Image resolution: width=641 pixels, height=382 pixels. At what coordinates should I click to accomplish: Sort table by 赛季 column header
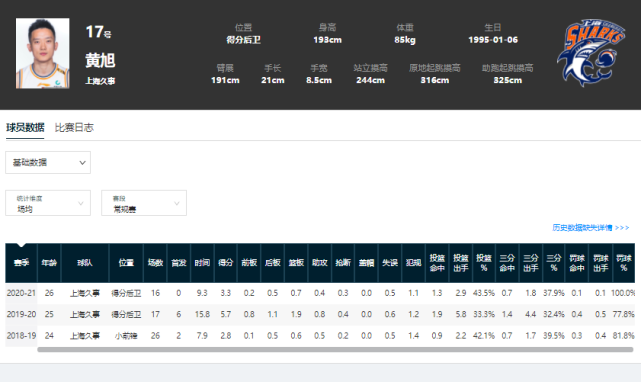[21, 263]
